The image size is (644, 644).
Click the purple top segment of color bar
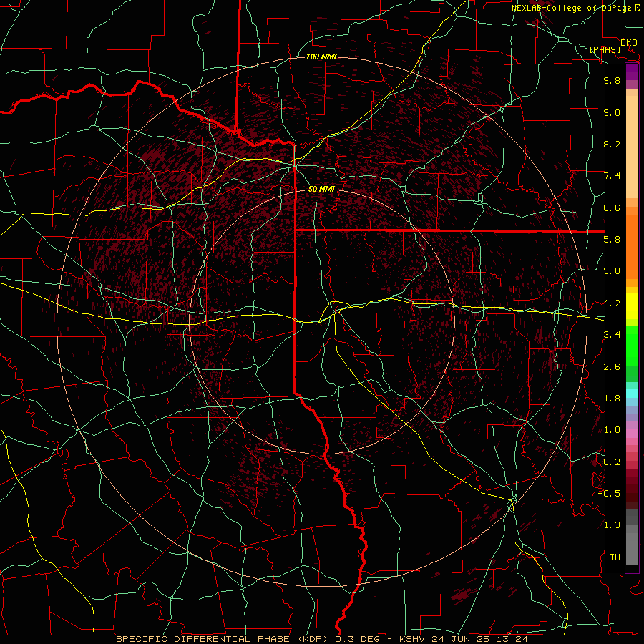(x=632, y=72)
